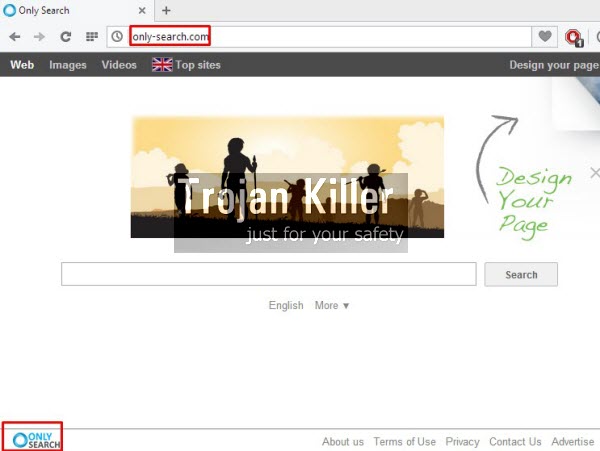The width and height of the screenshot is (600, 451).
Task: Click the heart bookmark icon
Action: [x=545, y=37]
